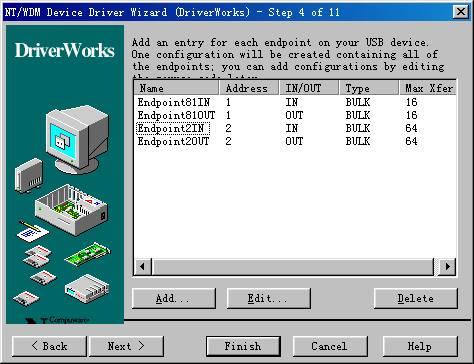474x364 pixels.
Task: Click address 1 of Endpoint81OUT
Action: 228,115
